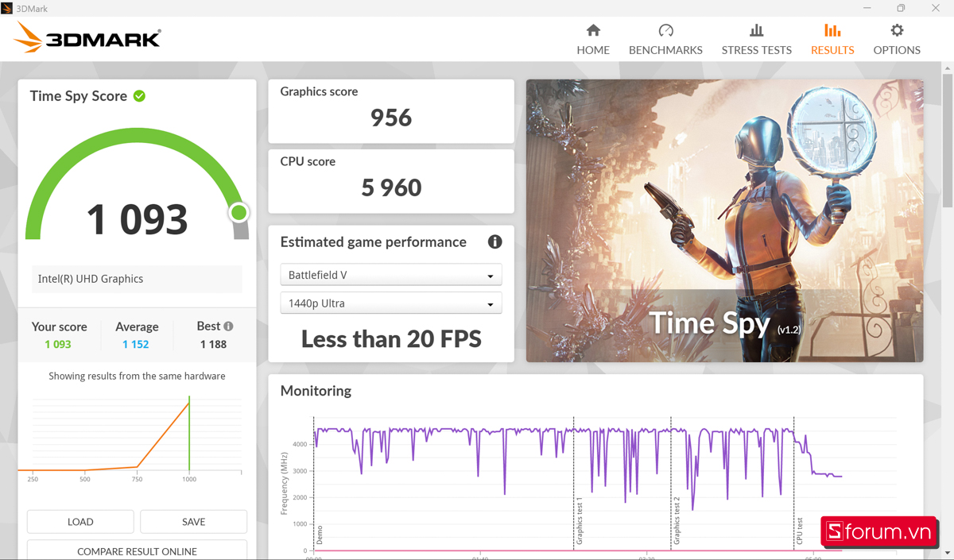This screenshot has height=560, width=954.
Task: Click the Estimated game performance info icon
Action: click(x=494, y=242)
